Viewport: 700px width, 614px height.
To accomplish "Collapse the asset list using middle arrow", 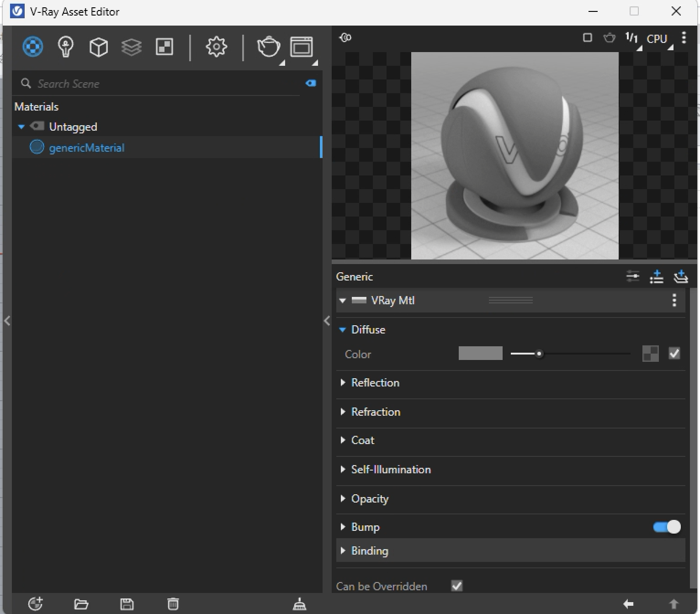I will (327, 321).
